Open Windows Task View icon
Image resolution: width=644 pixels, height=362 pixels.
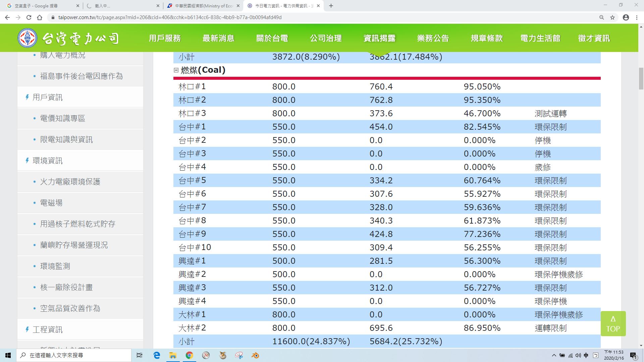(140, 355)
